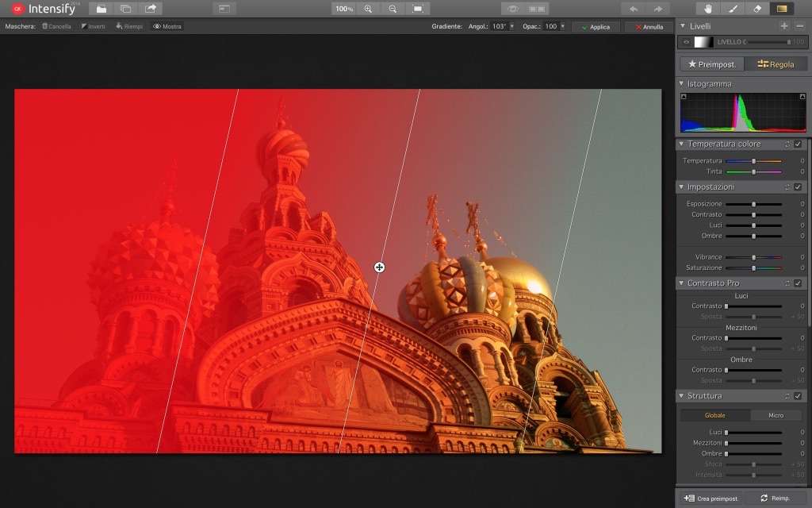Collapse the Istogramma section

click(681, 83)
